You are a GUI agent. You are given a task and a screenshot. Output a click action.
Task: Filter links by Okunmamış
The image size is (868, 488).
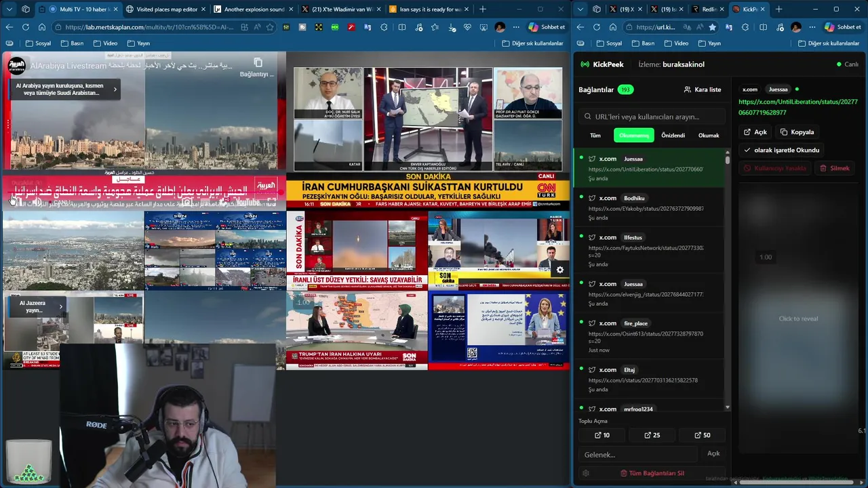point(634,136)
